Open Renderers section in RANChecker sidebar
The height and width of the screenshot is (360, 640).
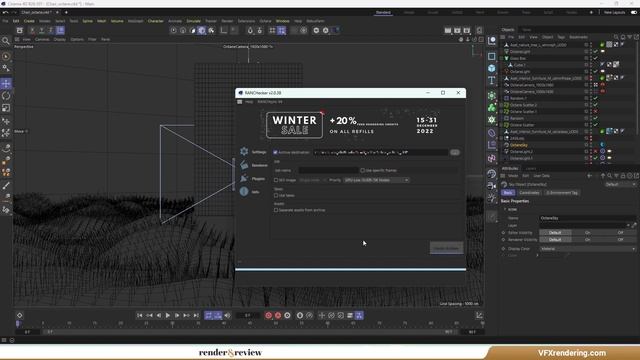coord(254,165)
